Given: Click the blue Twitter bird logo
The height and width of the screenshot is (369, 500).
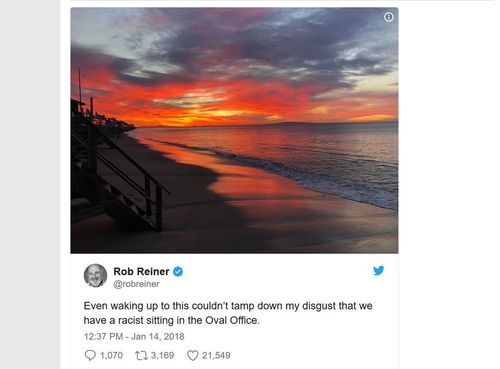Looking at the screenshot, I should (x=378, y=270).
